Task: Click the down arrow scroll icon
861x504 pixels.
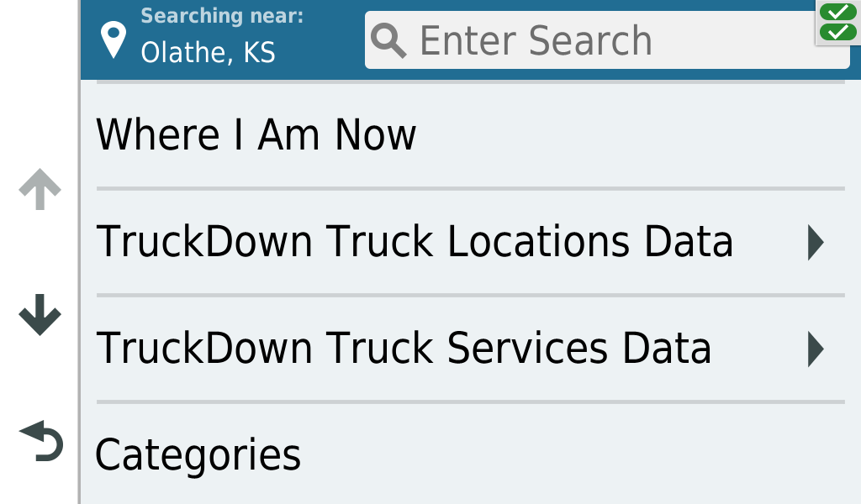Action: point(40,314)
